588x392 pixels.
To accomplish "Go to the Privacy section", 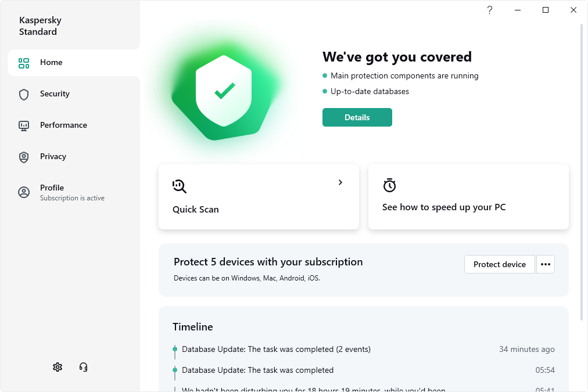I will click(53, 157).
